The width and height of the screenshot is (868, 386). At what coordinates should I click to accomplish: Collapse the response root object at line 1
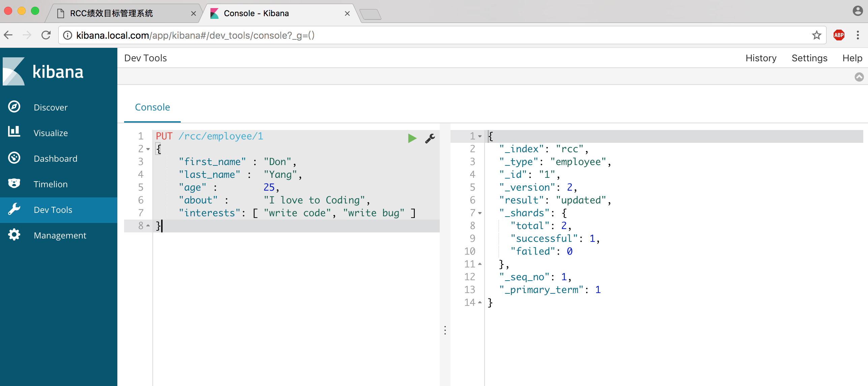coord(480,136)
